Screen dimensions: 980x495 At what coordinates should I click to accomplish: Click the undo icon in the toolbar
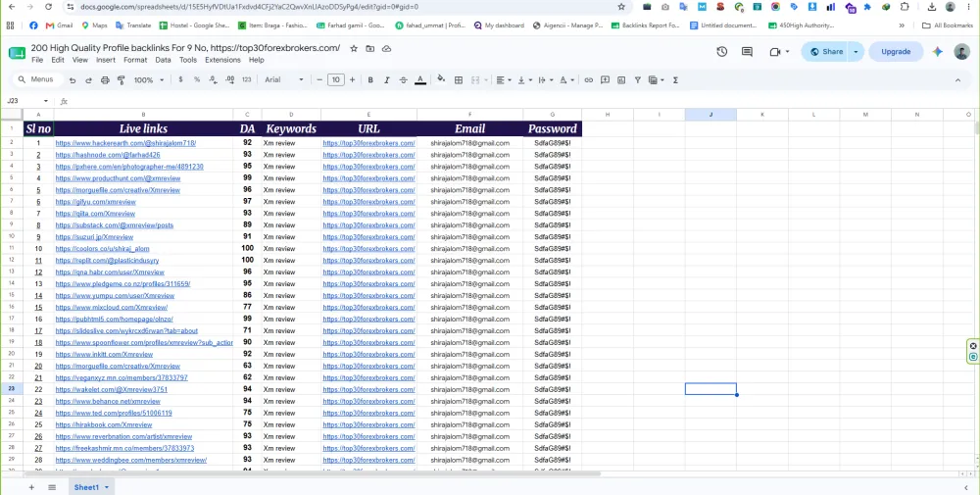pos(73,80)
